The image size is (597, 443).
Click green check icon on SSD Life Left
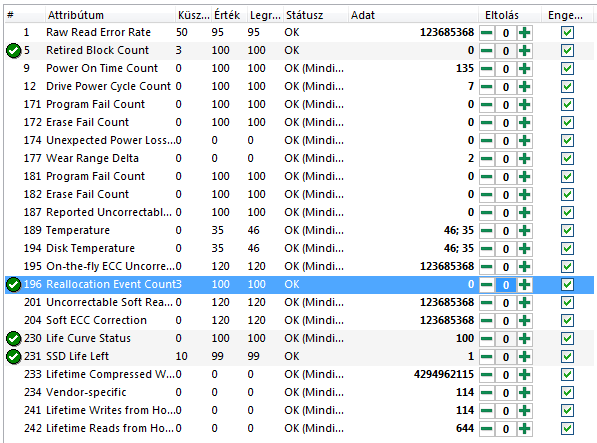tap(14, 357)
